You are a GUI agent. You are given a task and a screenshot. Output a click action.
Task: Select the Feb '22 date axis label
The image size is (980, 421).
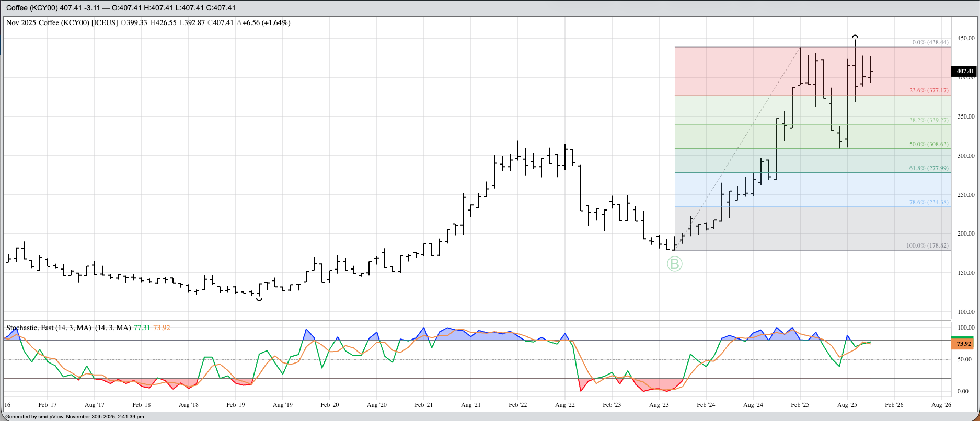(x=518, y=405)
